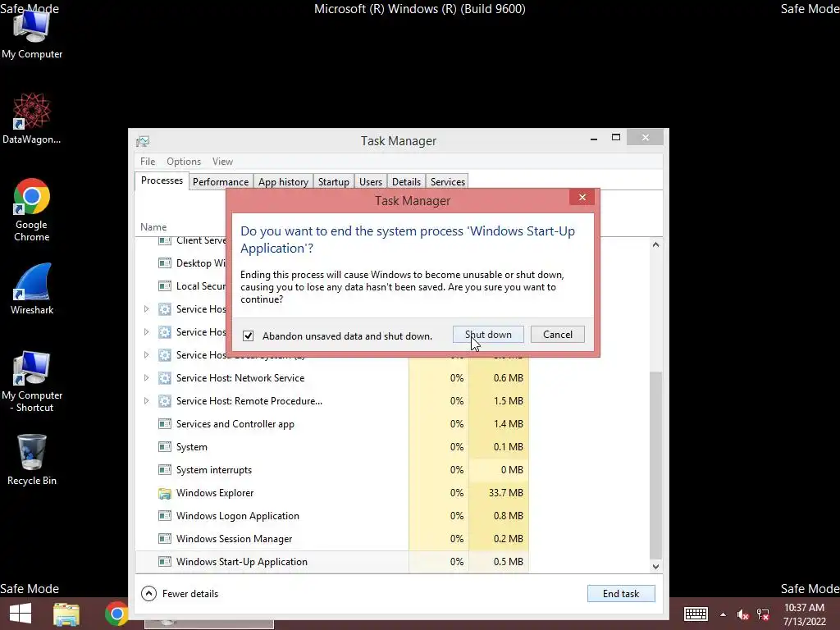Screen dimensions: 840x630
Task: Sort processes by the Name column
Action: [153, 227]
